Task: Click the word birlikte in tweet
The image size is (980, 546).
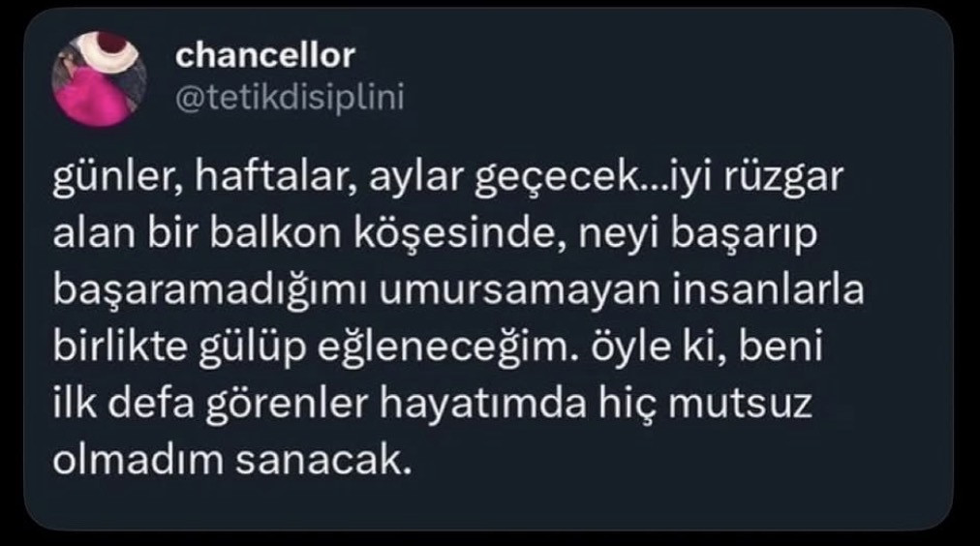Action: pyautogui.click(x=120, y=347)
